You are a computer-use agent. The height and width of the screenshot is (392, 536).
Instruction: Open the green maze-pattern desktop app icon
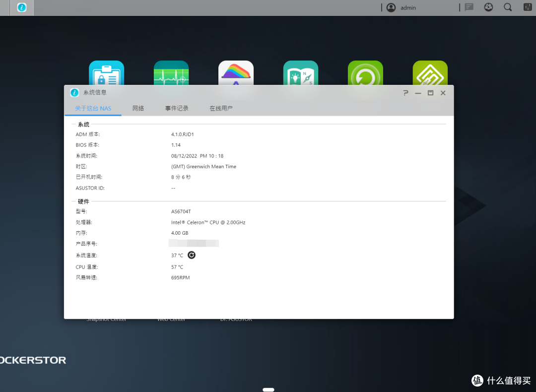click(430, 73)
